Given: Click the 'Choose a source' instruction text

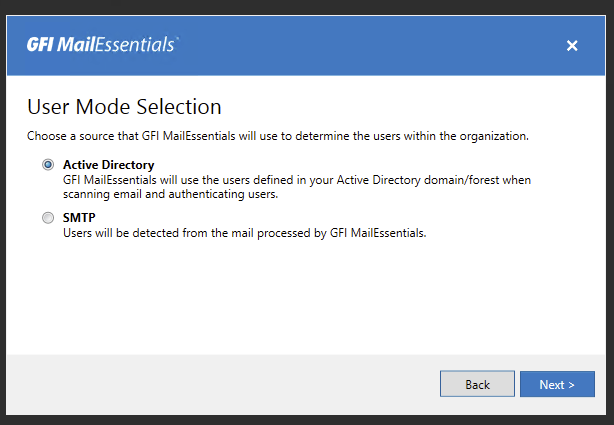Looking at the screenshot, I should [x=277, y=135].
